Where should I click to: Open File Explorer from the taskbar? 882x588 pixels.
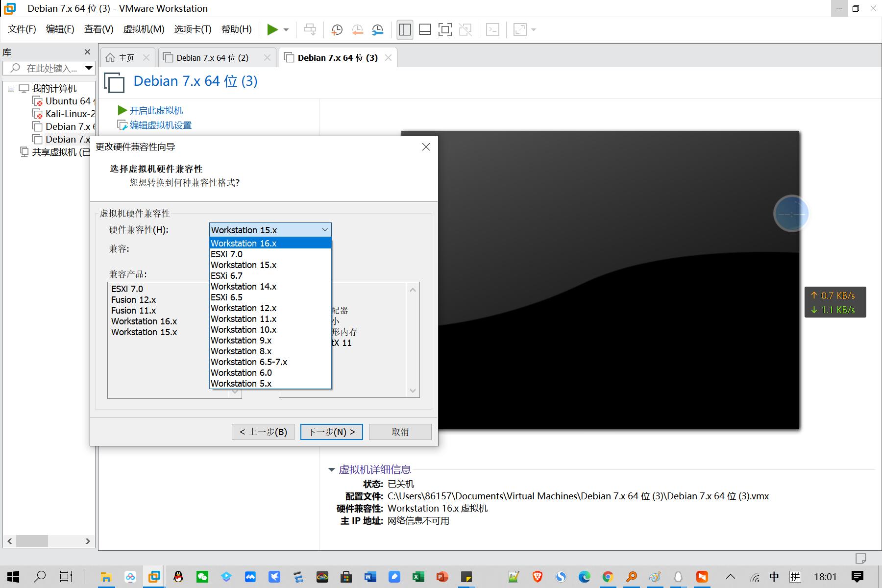(x=106, y=577)
